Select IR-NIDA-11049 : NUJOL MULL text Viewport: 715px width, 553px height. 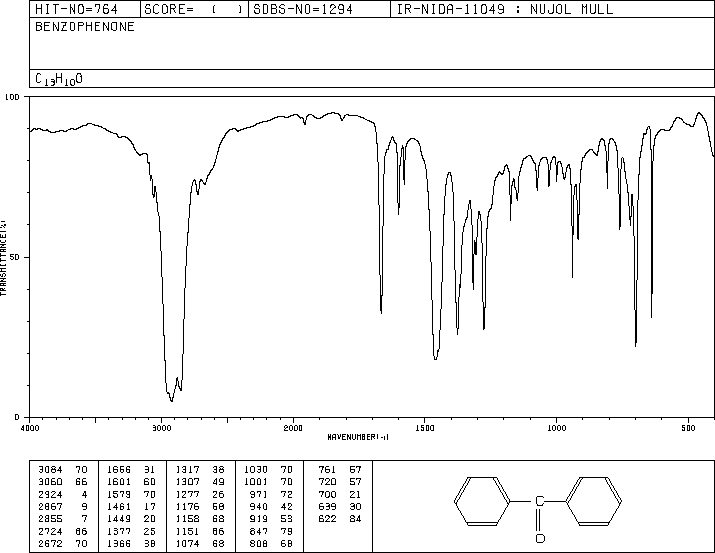coord(505,9)
